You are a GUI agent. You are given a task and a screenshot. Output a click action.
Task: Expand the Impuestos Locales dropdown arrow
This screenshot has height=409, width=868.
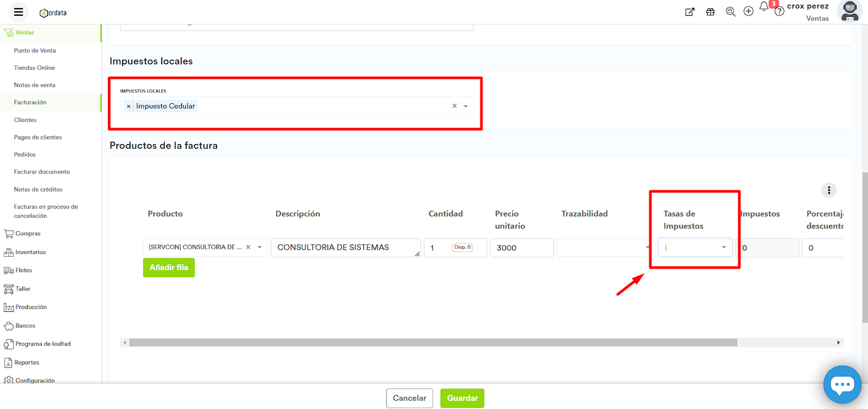click(465, 106)
